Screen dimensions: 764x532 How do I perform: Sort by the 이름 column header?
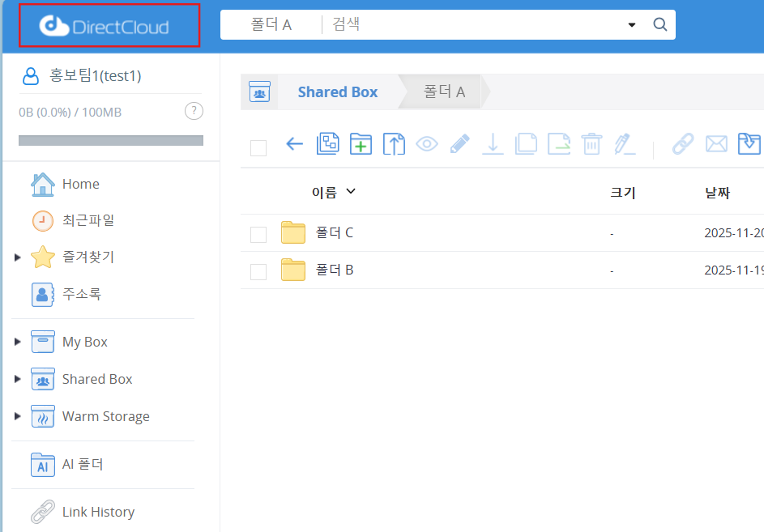(324, 193)
